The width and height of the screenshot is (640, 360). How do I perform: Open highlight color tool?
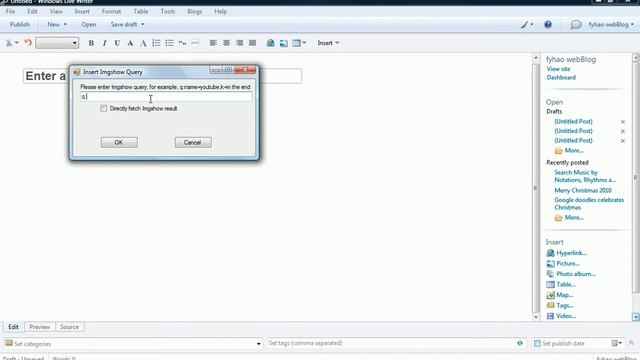tap(143, 43)
